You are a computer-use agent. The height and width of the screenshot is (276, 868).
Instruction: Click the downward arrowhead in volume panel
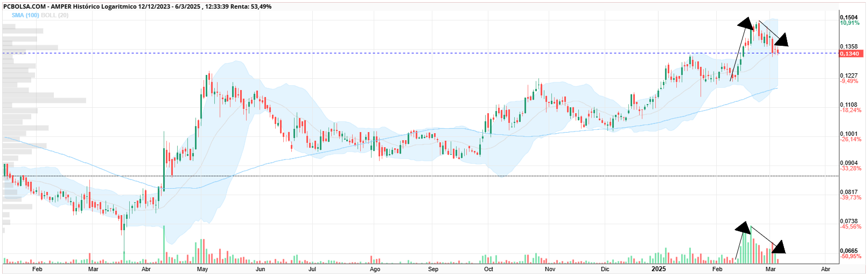coord(779,247)
